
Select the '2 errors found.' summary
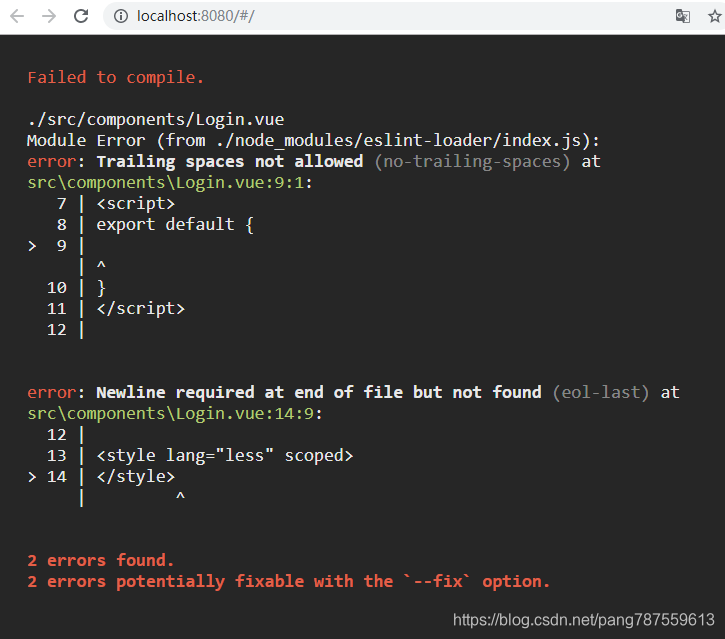[x=101, y=560]
